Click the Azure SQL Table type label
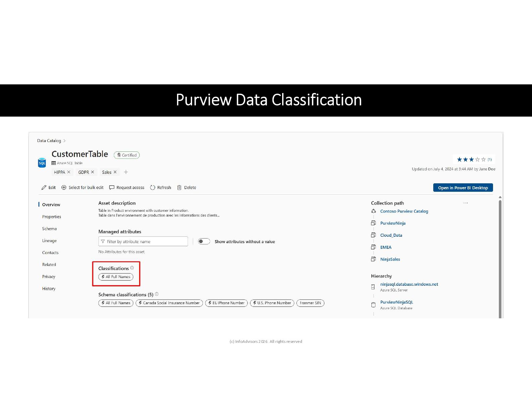This screenshot has height=411, width=532. click(x=70, y=163)
